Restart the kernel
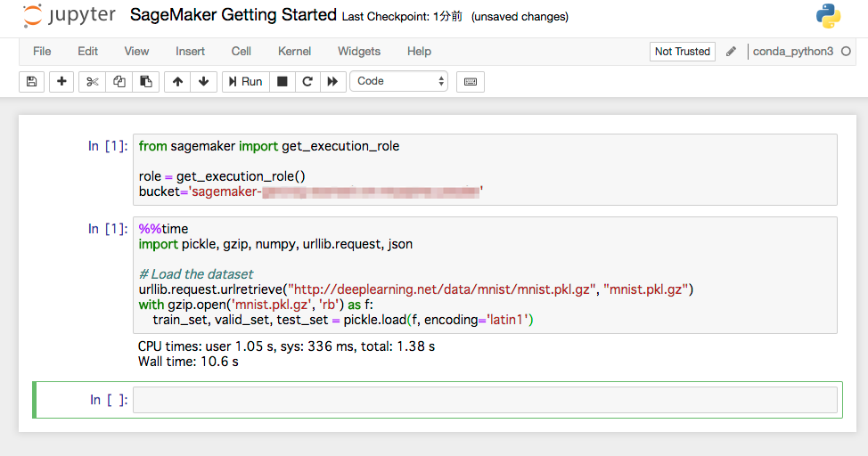 pos(307,81)
